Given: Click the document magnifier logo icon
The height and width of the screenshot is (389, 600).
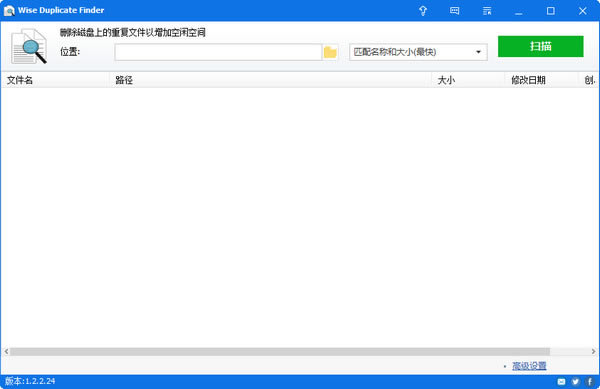Looking at the screenshot, I should 29,46.
